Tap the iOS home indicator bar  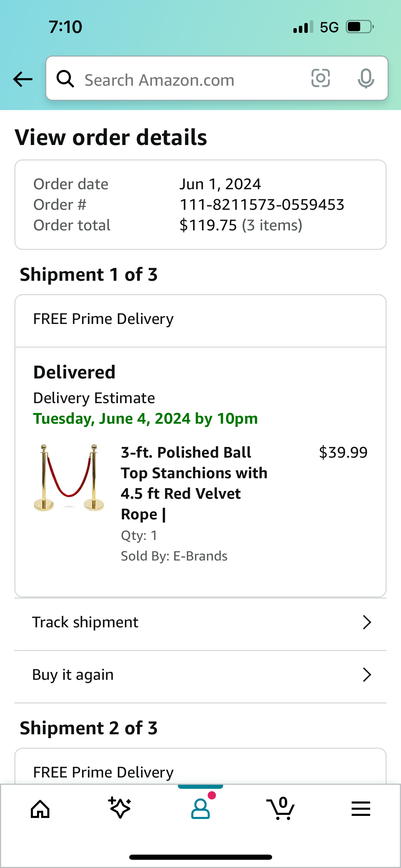[200, 857]
